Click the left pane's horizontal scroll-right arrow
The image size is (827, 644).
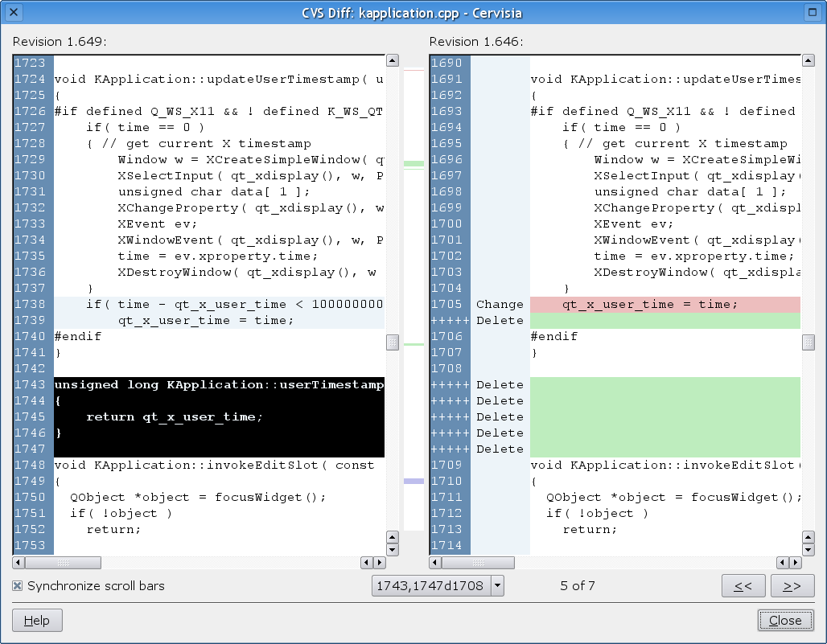(379, 563)
